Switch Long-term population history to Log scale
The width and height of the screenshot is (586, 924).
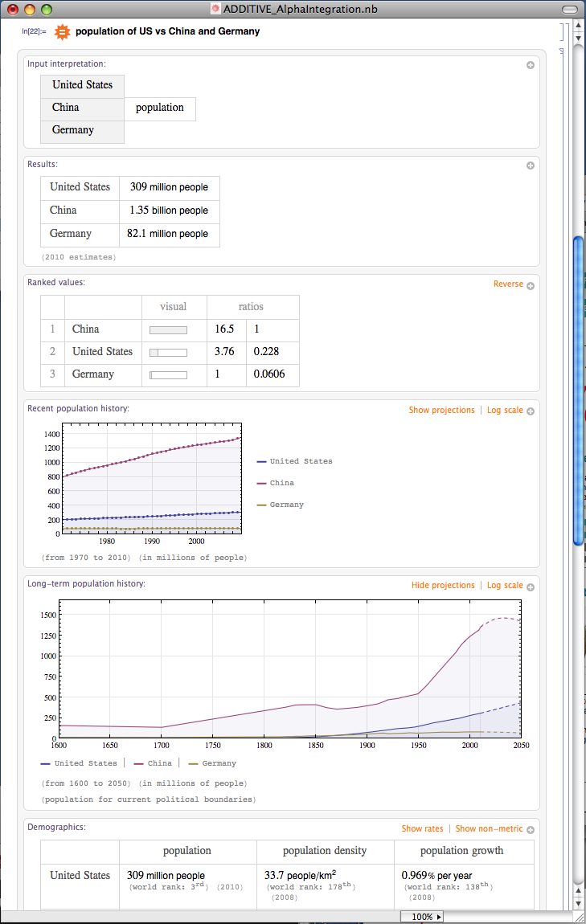click(505, 586)
